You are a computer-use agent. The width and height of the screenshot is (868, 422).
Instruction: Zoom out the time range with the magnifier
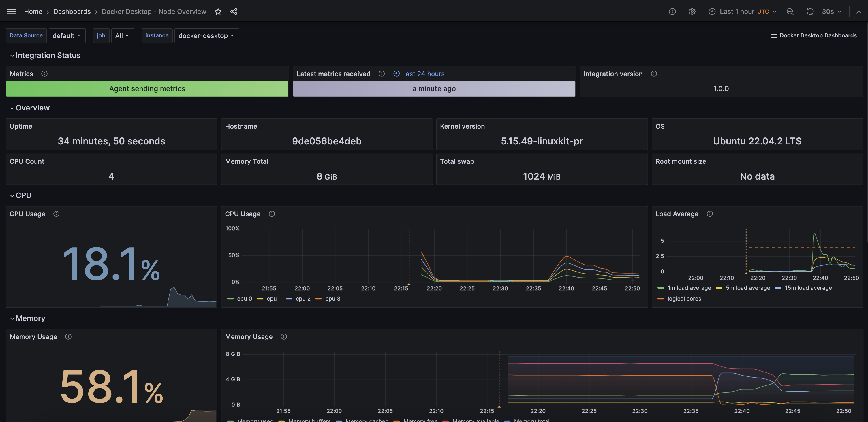pyautogui.click(x=790, y=11)
